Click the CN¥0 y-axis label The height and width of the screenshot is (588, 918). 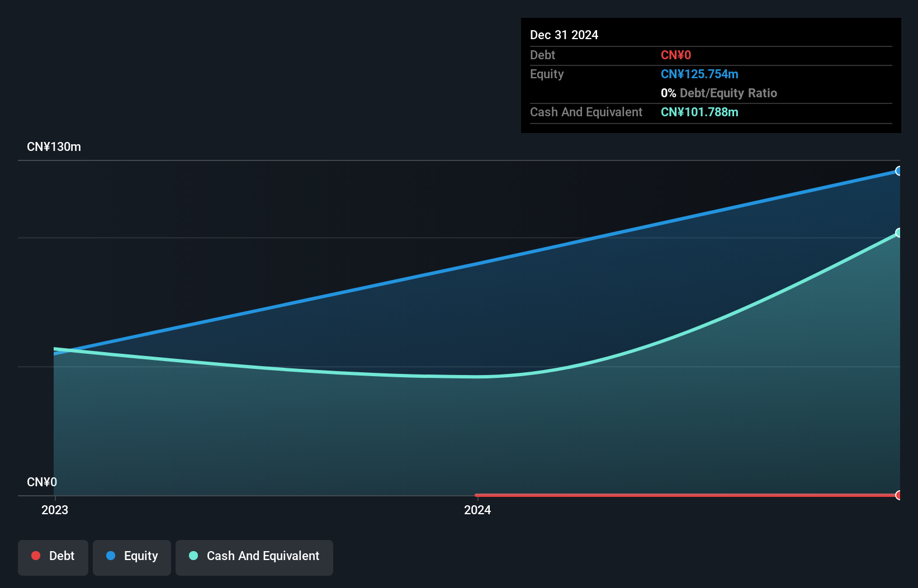click(x=42, y=482)
